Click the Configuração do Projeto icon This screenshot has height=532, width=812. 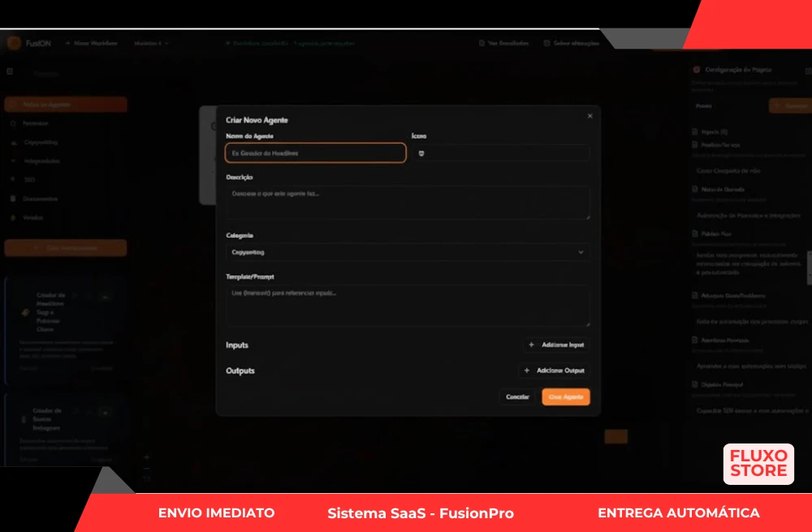[x=696, y=71]
